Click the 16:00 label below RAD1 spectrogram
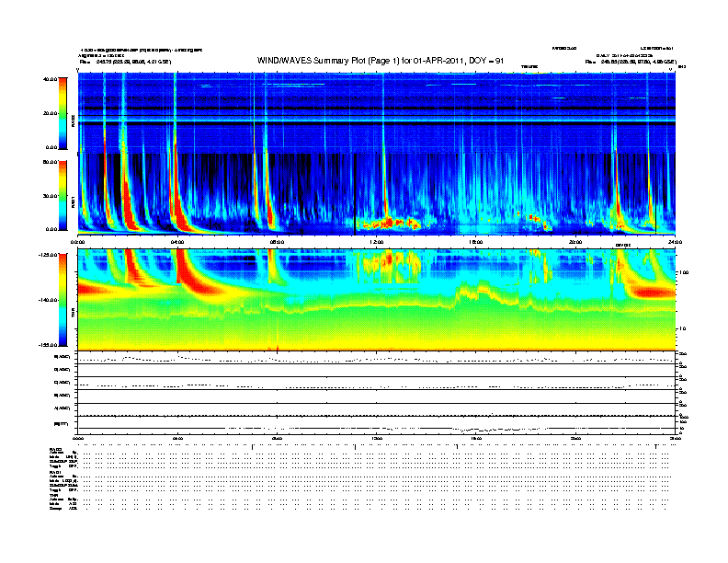Screen dimensions: 728x563 (476, 242)
